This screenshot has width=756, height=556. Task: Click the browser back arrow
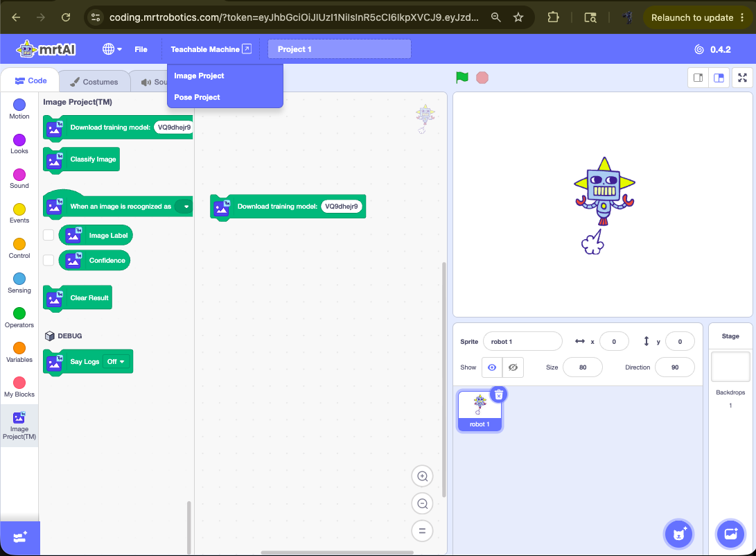16,17
